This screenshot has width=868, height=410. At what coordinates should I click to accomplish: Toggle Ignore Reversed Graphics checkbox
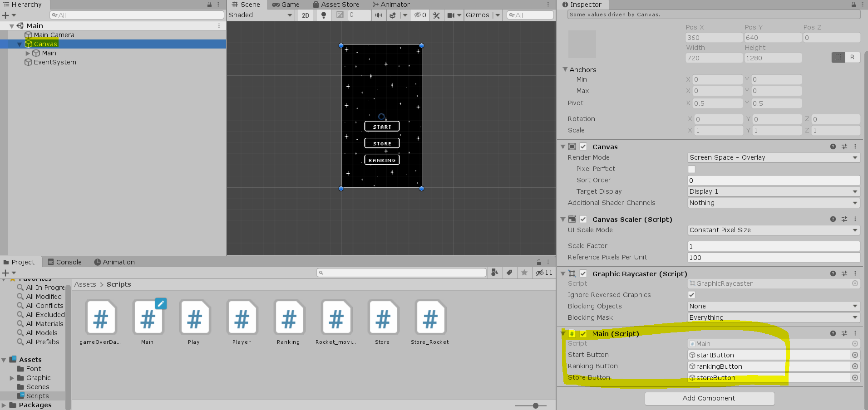691,295
